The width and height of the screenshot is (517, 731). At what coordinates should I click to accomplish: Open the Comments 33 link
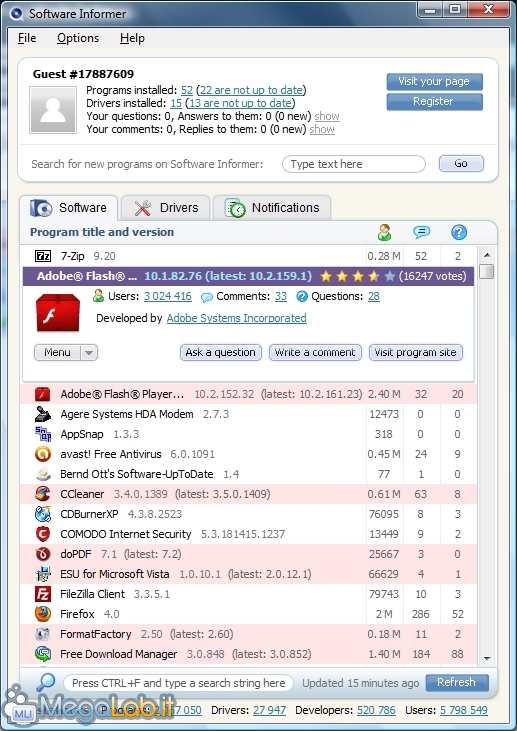(281, 297)
